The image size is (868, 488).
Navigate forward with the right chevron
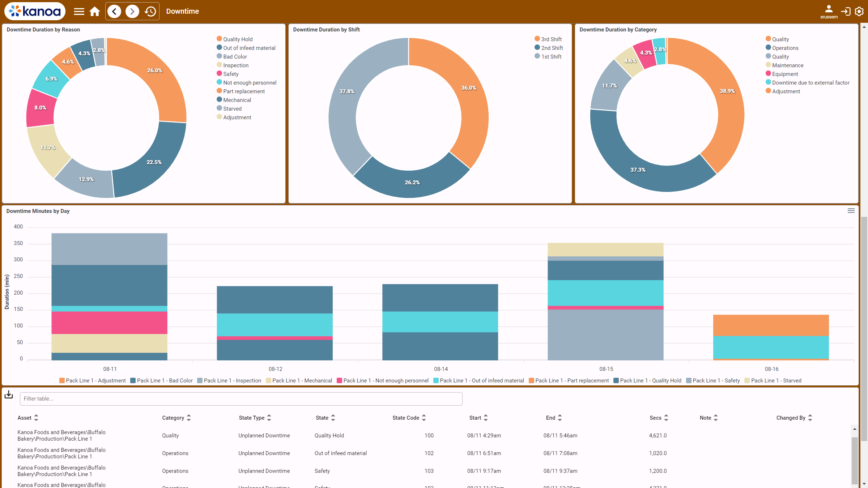[x=132, y=11]
